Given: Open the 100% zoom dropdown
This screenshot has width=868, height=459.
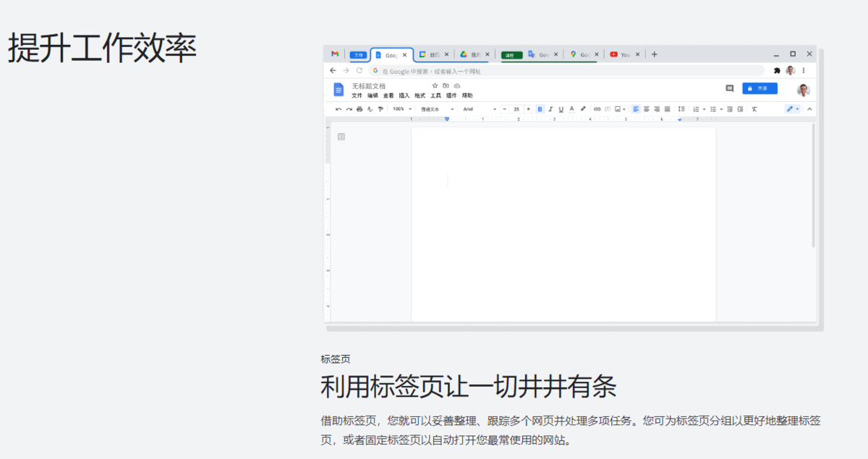Looking at the screenshot, I should tap(402, 109).
